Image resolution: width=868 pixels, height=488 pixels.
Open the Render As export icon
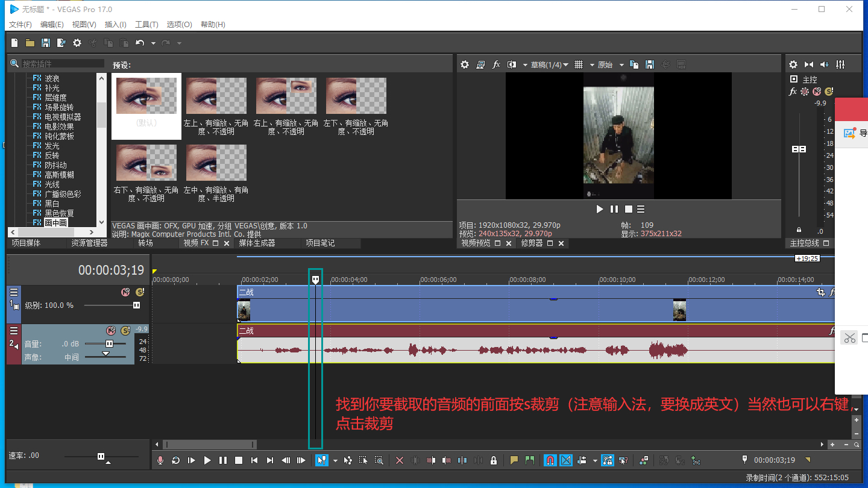(61, 43)
